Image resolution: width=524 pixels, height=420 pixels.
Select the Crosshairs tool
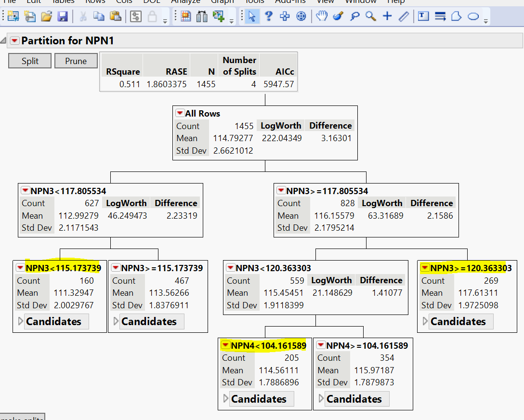coord(387,16)
